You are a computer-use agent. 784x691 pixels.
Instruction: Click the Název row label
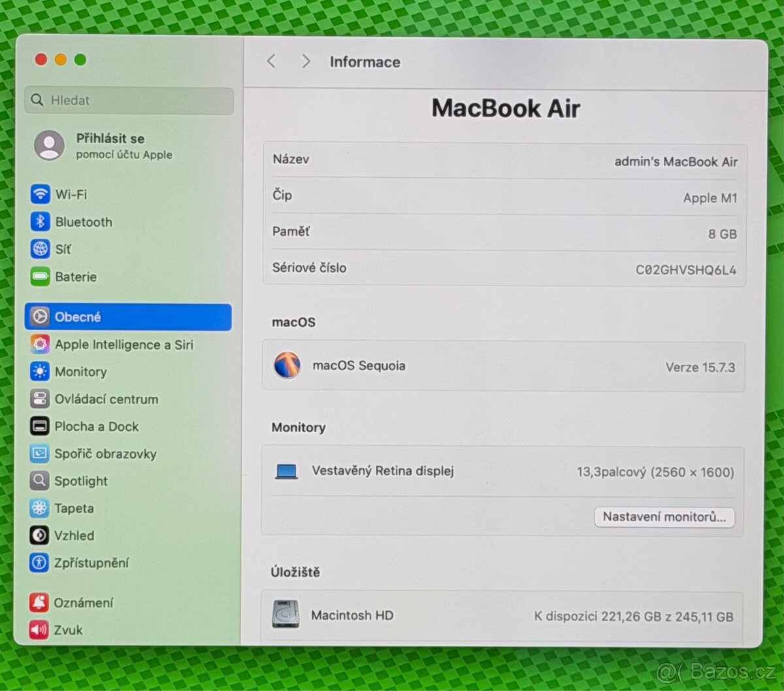coord(291,159)
